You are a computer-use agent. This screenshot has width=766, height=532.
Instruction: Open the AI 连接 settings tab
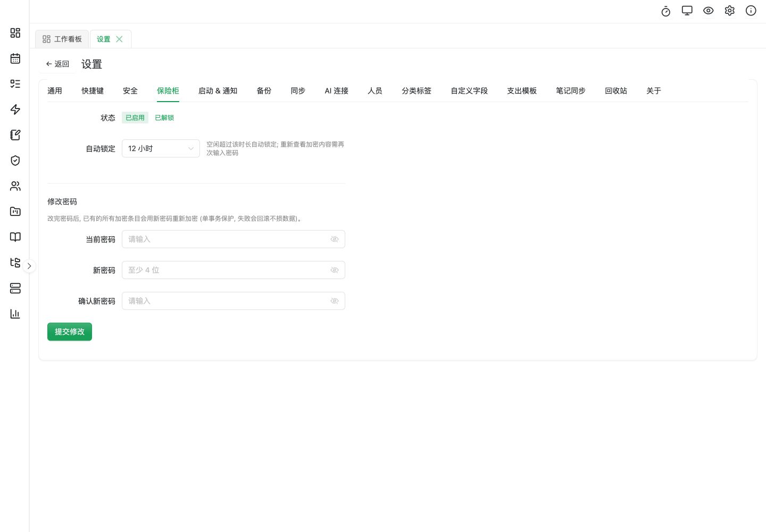point(337,91)
